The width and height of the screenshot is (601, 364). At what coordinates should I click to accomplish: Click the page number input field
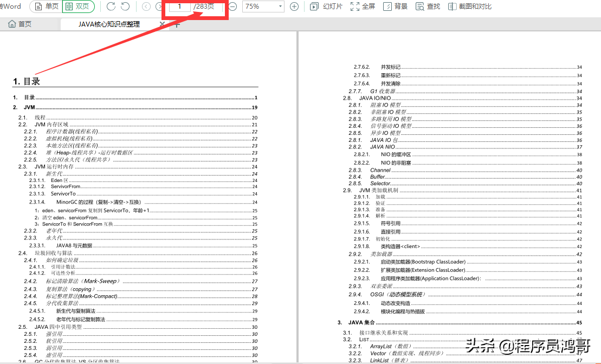coord(179,6)
